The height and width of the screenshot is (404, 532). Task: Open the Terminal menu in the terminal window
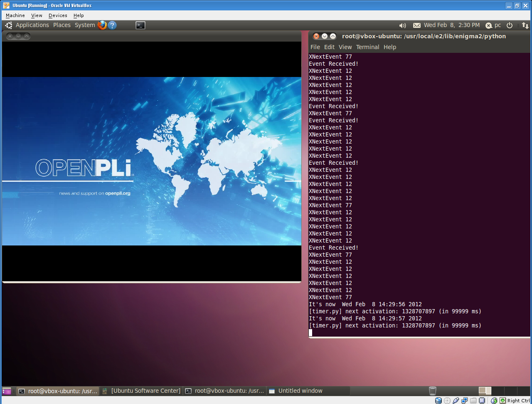pos(367,47)
